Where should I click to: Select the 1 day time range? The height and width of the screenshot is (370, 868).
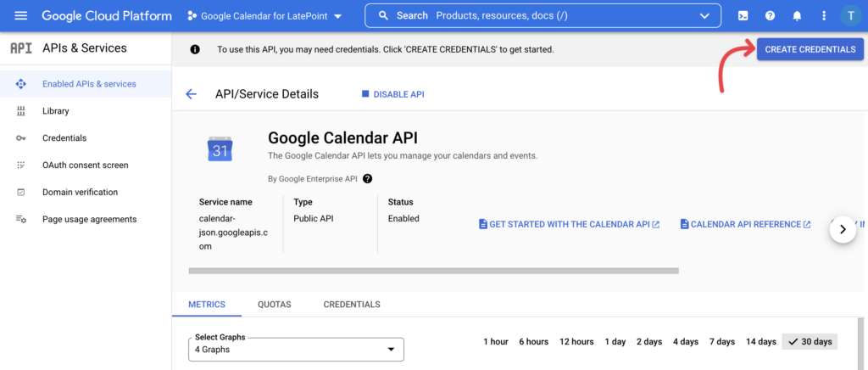(x=615, y=342)
